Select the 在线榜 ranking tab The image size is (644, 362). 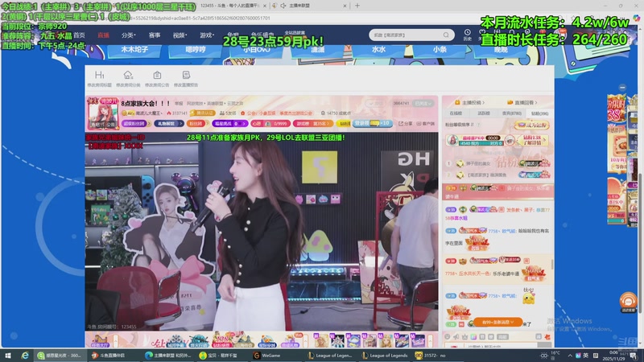click(456, 113)
